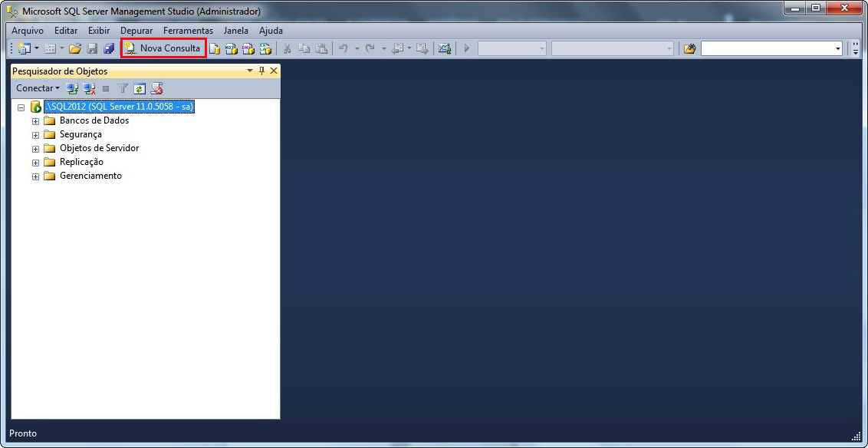Open the Ferramentas menu

[188, 31]
